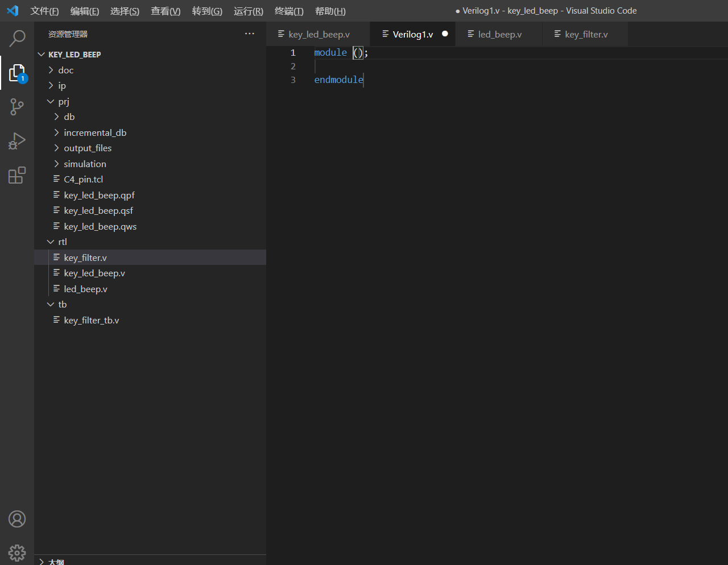Open the 转到(G) menu

click(x=207, y=11)
